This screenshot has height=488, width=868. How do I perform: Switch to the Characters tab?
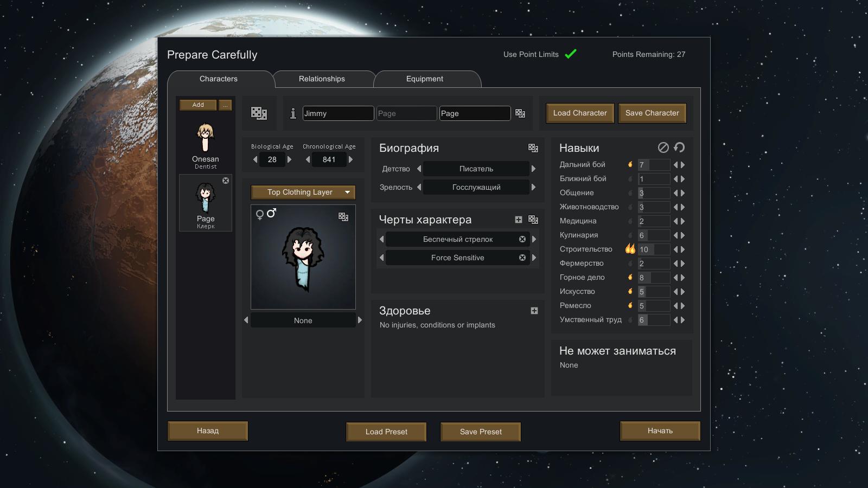coord(219,79)
